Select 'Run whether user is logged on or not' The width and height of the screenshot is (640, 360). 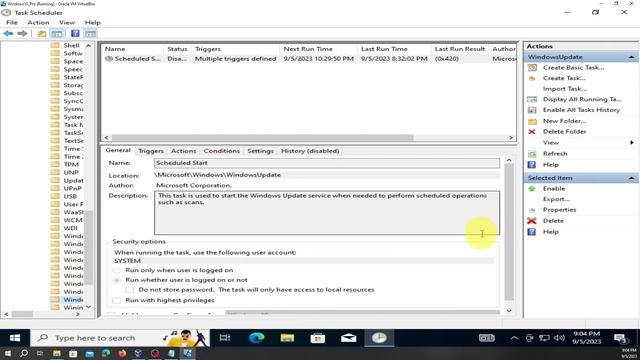(x=117, y=280)
